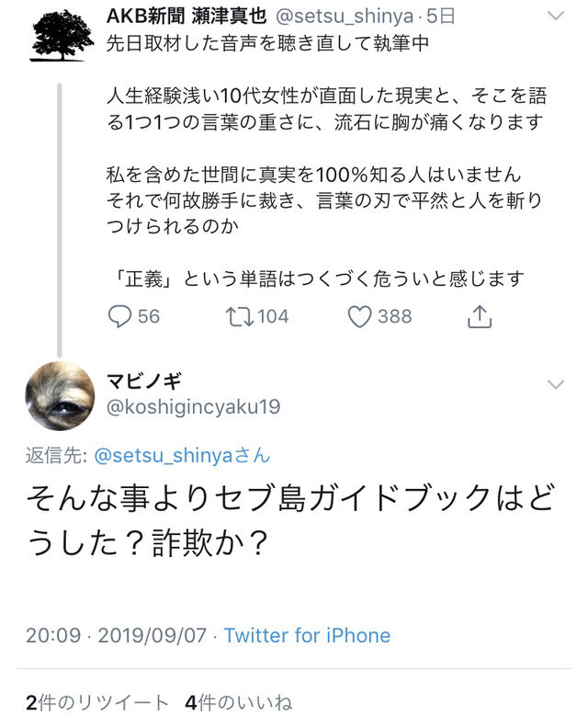Click the reply speech bubble icon

pos(119,317)
